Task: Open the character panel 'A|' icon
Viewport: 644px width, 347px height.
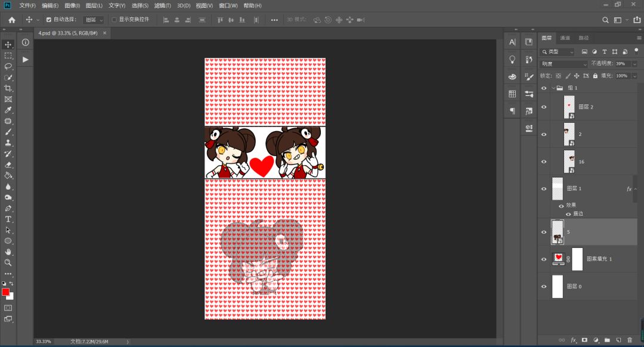Action: coord(512,42)
